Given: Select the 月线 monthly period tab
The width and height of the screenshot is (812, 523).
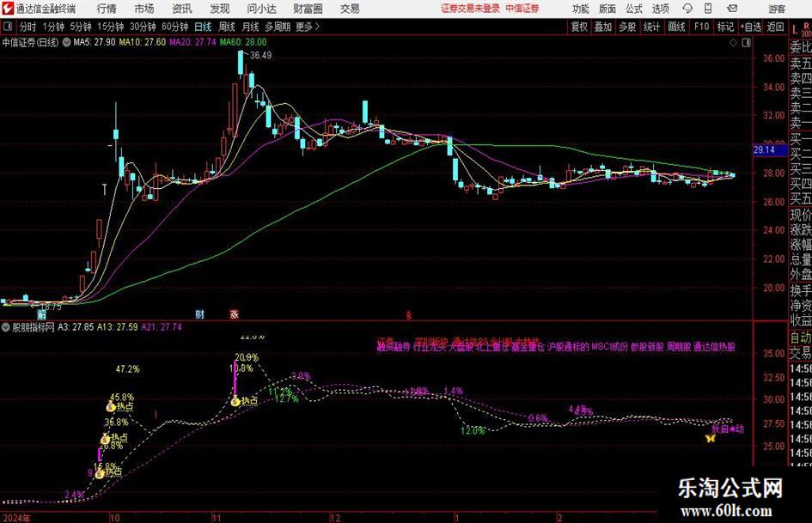Looking at the screenshot, I should [250, 27].
